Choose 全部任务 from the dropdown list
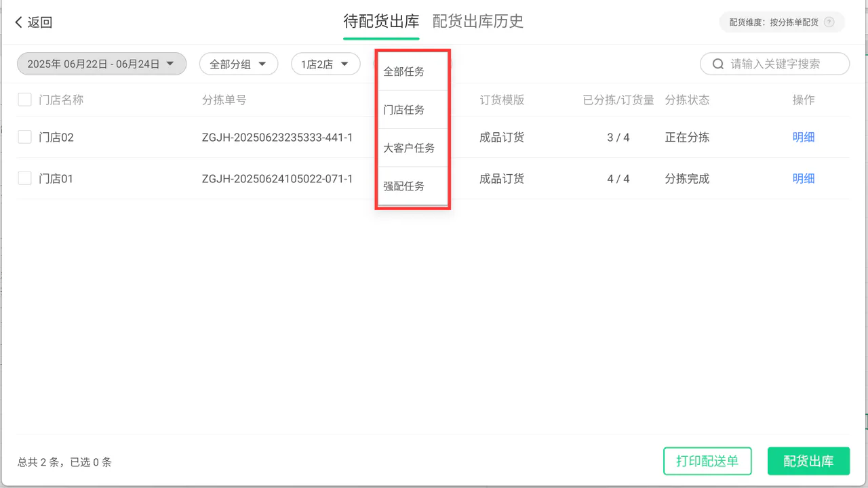The width and height of the screenshot is (868, 488). pos(412,71)
